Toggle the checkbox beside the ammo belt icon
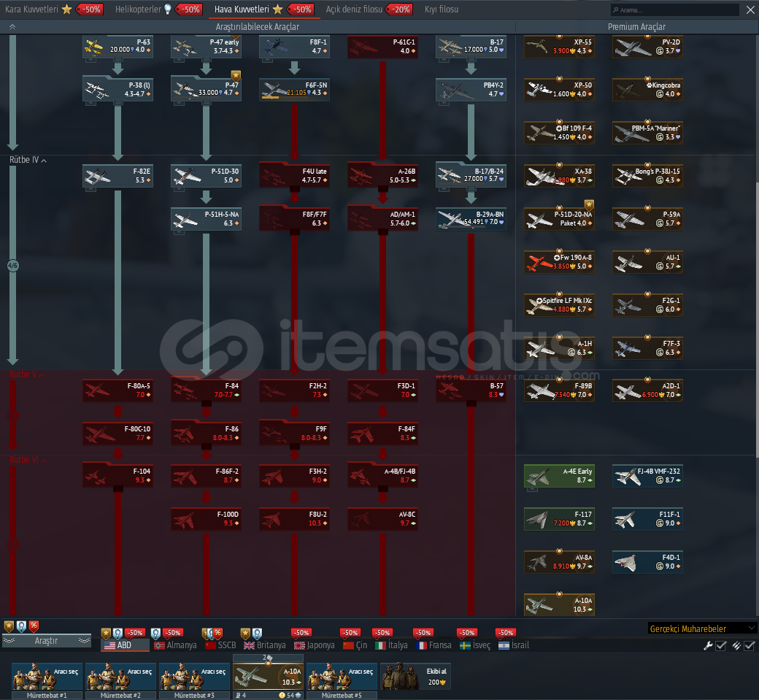Image resolution: width=759 pixels, height=700 pixels. 750,645
